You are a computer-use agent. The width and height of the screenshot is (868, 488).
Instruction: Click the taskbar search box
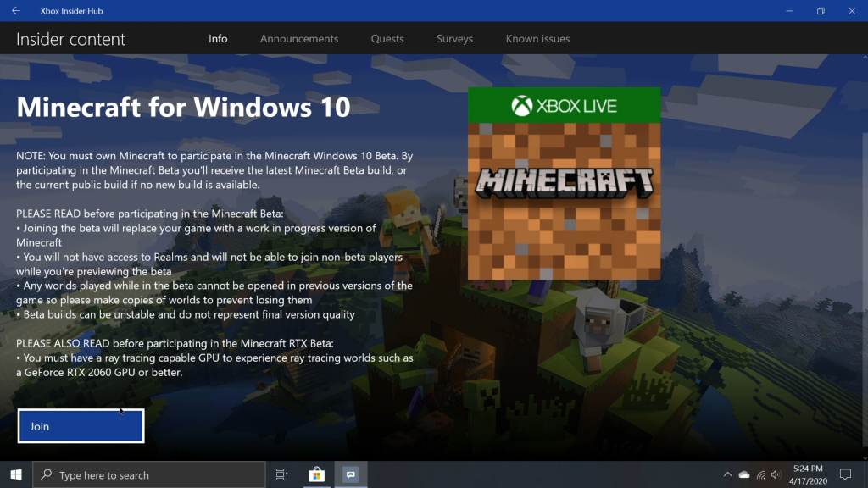click(149, 474)
